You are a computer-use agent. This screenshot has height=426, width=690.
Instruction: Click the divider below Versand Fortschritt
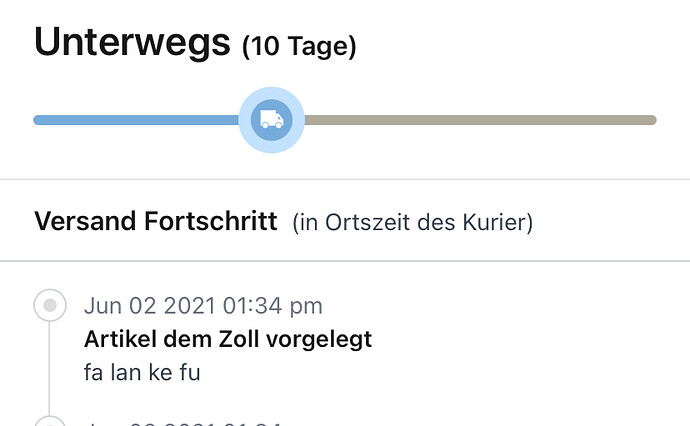tap(345, 261)
